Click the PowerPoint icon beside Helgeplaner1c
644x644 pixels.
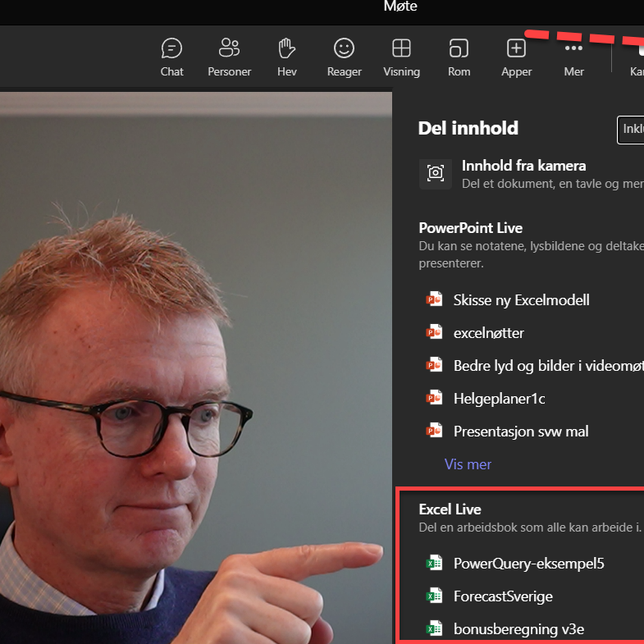coord(434,398)
